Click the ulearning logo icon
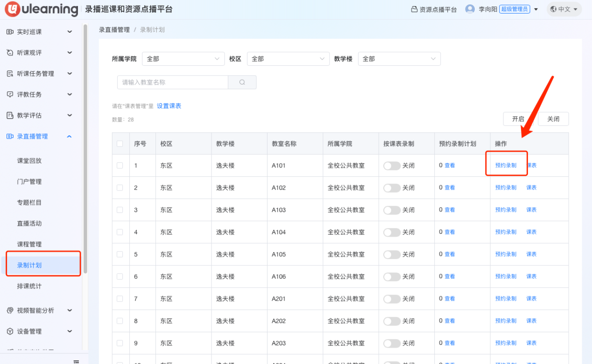Screen dimensions: 592x364 click(x=13, y=9)
